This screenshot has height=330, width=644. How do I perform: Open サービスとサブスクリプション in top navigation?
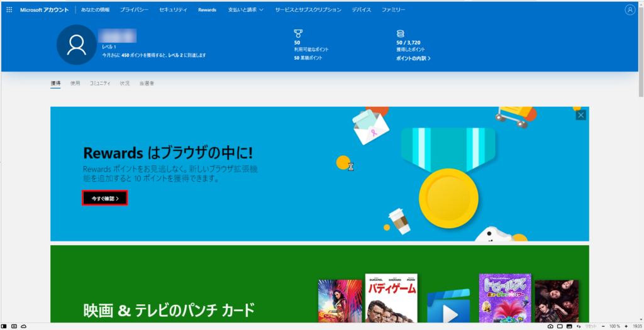308,10
